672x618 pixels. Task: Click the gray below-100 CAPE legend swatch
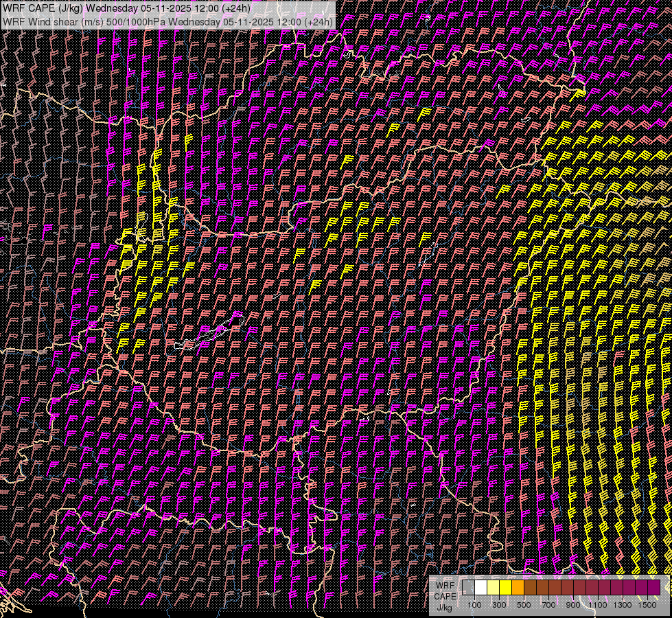coord(468,587)
